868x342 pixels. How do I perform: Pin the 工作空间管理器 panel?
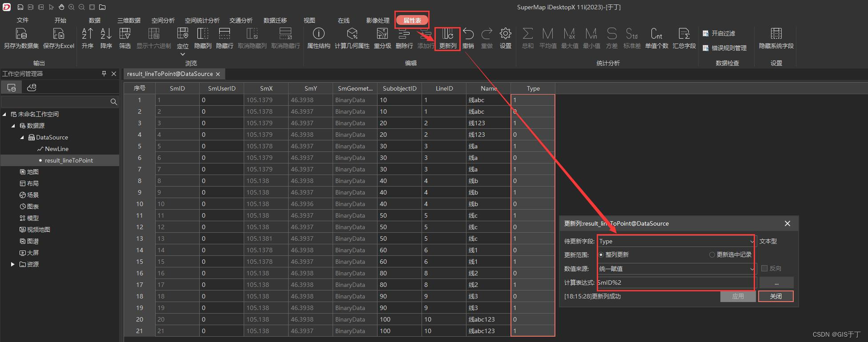tap(104, 74)
